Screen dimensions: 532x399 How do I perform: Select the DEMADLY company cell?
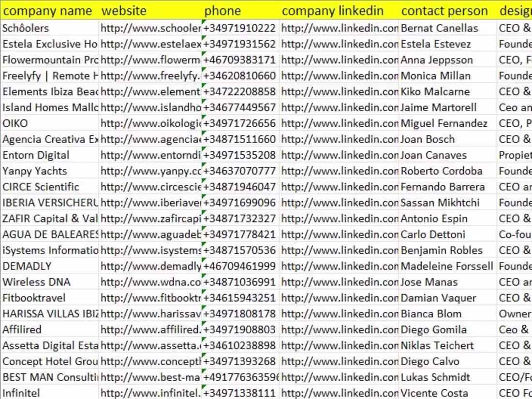pyautogui.click(x=50, y=266)
